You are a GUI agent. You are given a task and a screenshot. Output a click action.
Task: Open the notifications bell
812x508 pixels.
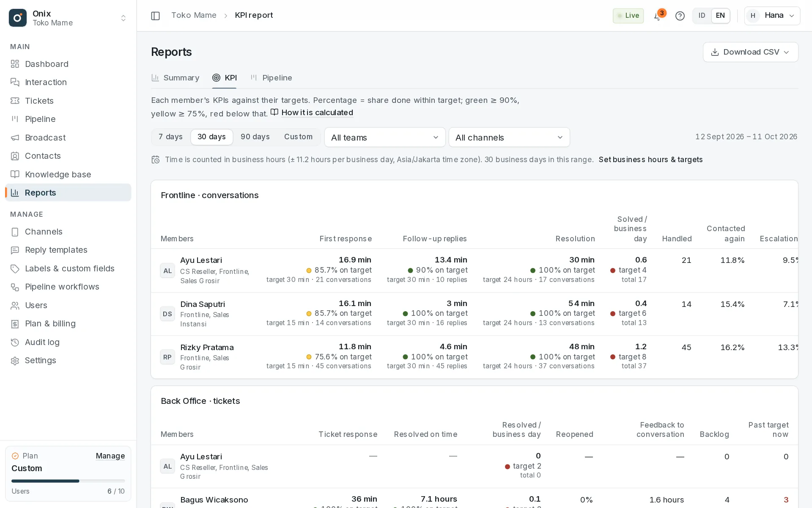pos(658,16)
